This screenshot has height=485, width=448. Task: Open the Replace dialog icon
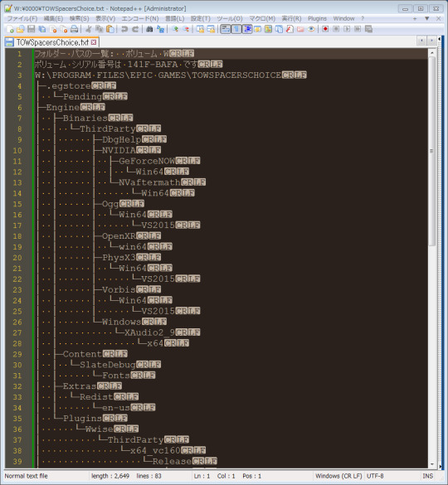coord(160,29)
